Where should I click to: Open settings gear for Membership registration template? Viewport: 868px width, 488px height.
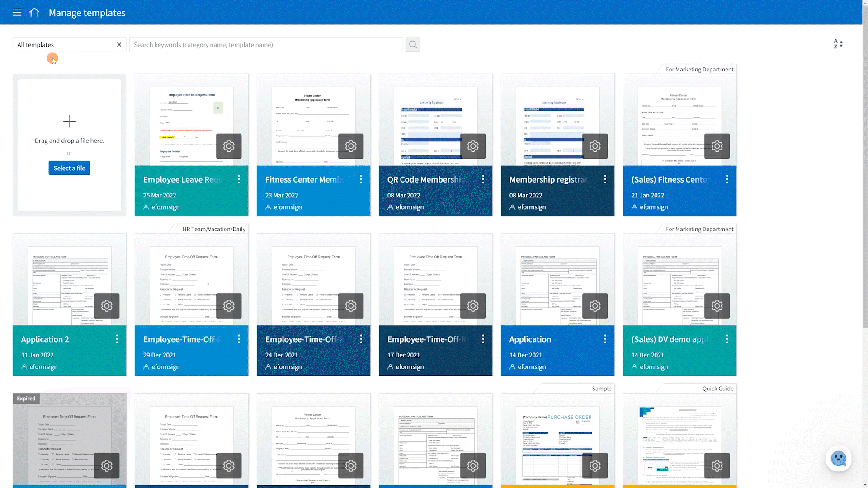[x=595, y=146]
